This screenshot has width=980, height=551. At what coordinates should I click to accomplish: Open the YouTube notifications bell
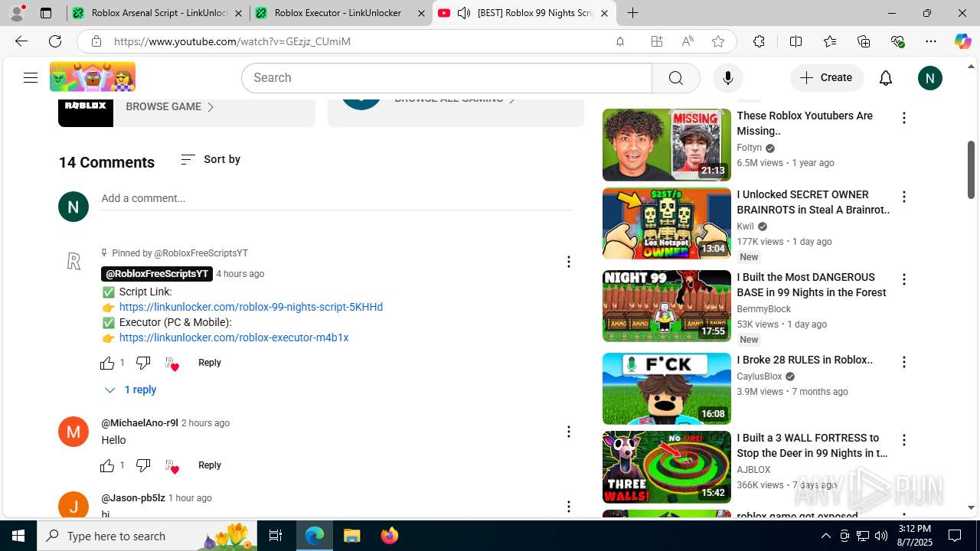tap(886, 78)
